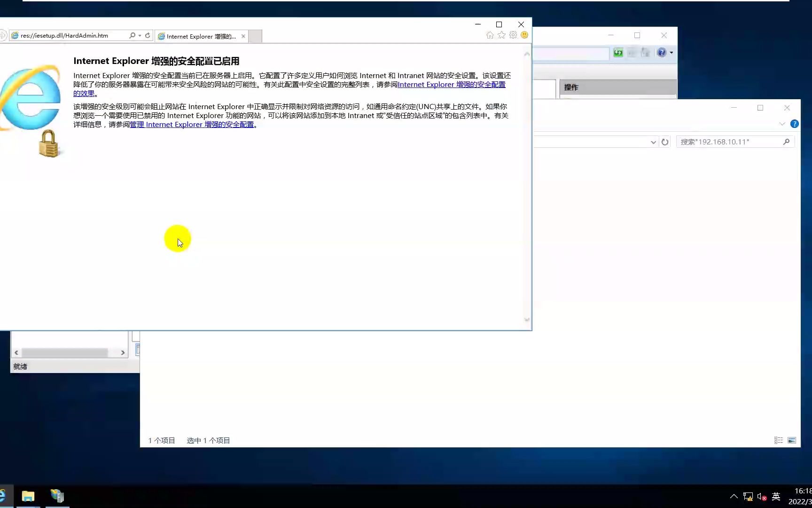Close the File Explorer window

point(787,108)
